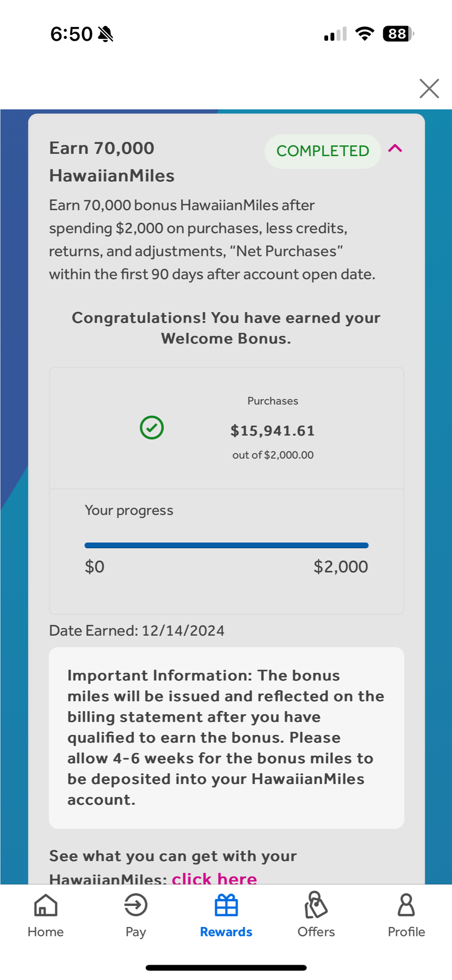The image size is (452, 980).
Task: Open the HawaiianMiles "click here" link
Action: (214, 878)
